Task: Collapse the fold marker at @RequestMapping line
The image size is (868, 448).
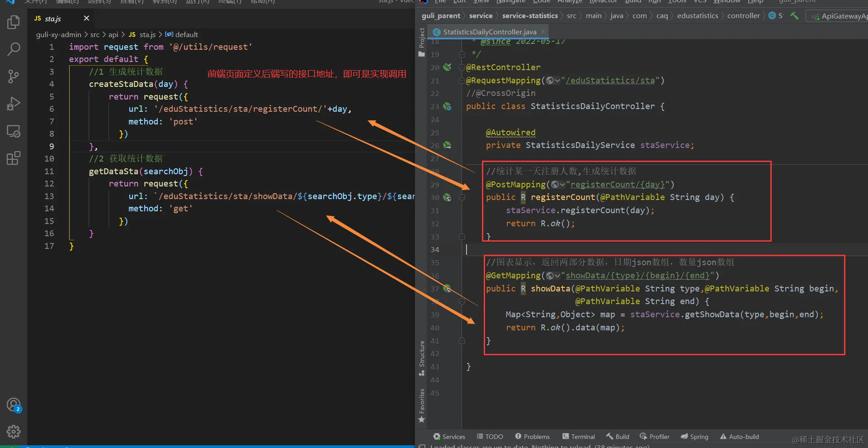Action: pyautogui.click(x=462, y=81)
